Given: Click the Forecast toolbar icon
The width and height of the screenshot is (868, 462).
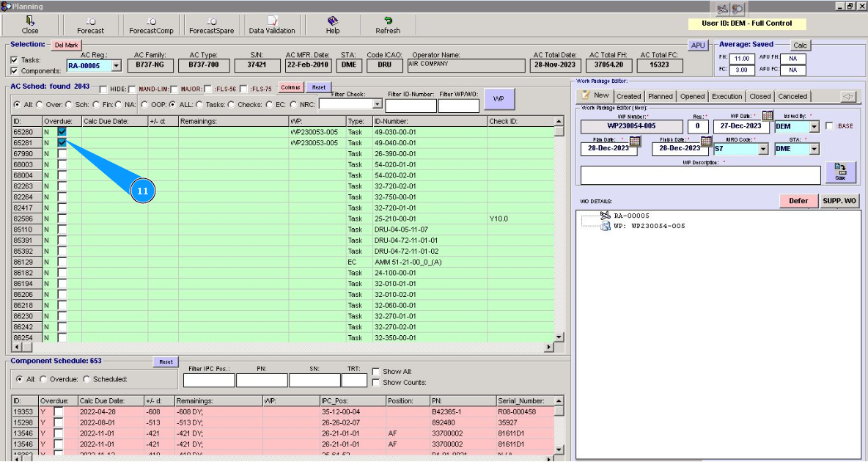Looking at the screenshot, I should coord(91,21).
